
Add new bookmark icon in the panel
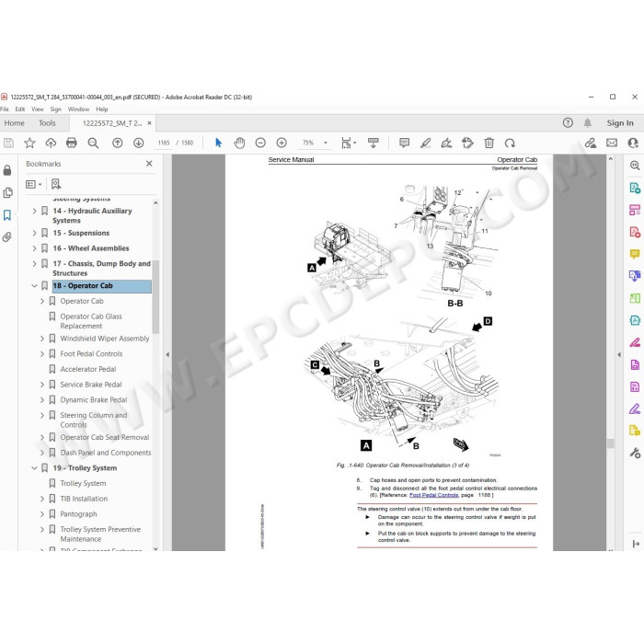(x=56, y=184)
